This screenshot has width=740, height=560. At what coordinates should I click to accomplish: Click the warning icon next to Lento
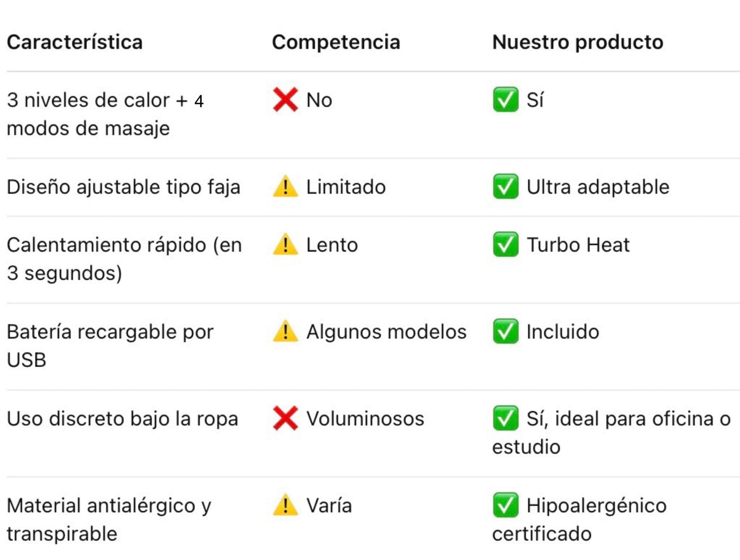coord(285,245)
